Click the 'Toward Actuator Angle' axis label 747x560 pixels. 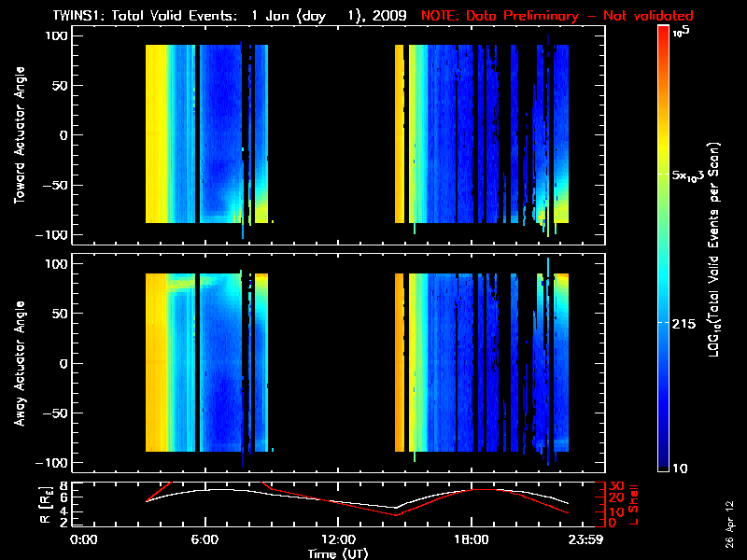click(x=19, y=136)
